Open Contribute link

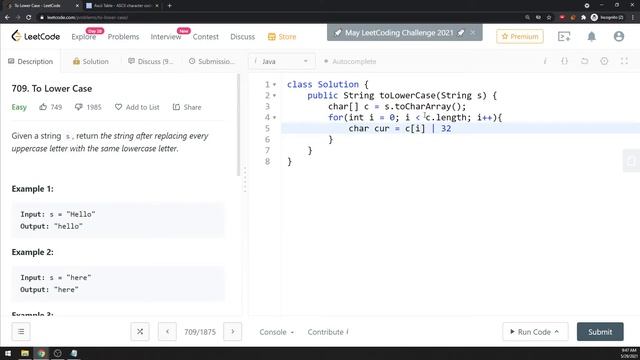click(x=328, y=332)
